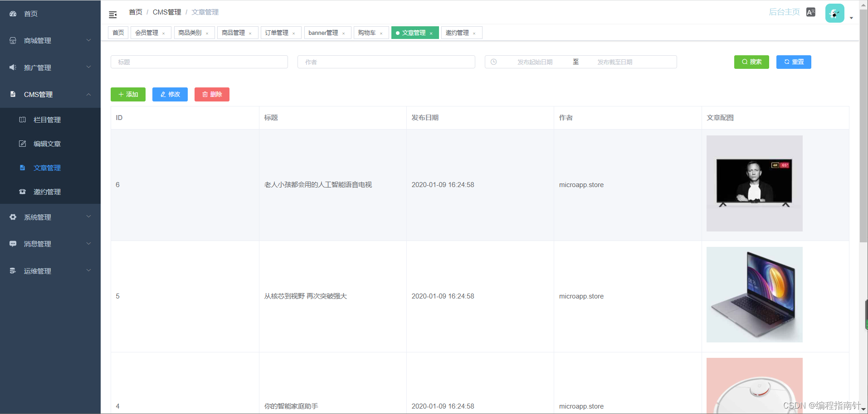868x414 pixels.
Task: Focus the 作者 search field
Action: (x=386, y=62)
